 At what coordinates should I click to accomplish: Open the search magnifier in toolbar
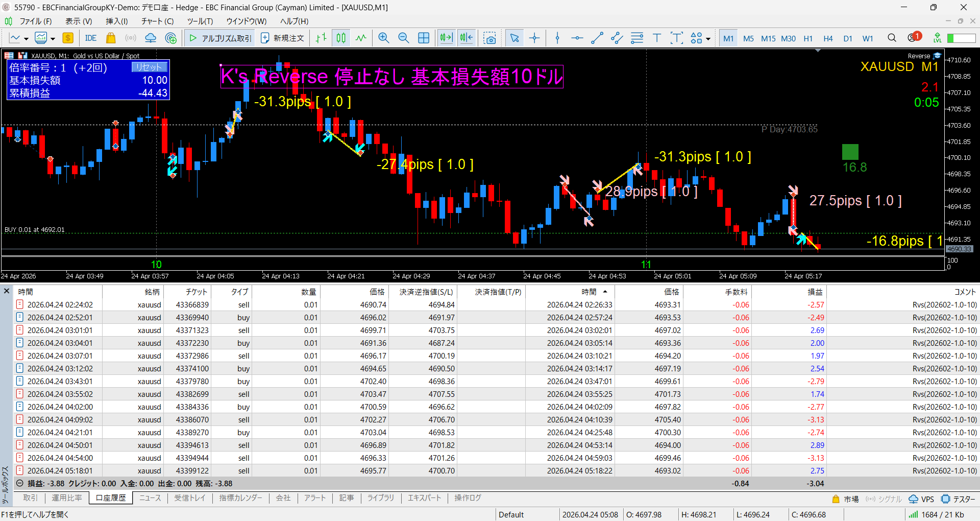(x=892, y=38)
